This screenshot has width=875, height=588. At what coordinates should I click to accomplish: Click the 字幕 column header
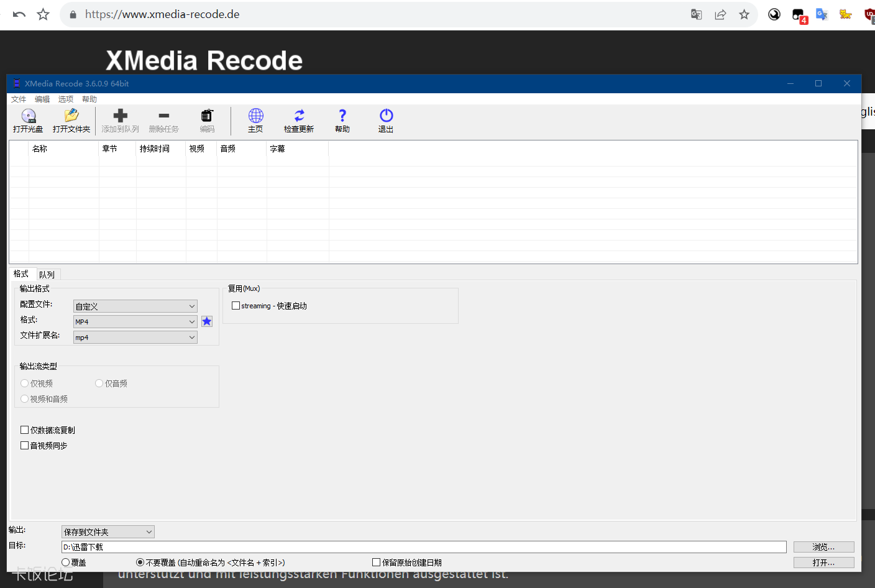point(298,149)
